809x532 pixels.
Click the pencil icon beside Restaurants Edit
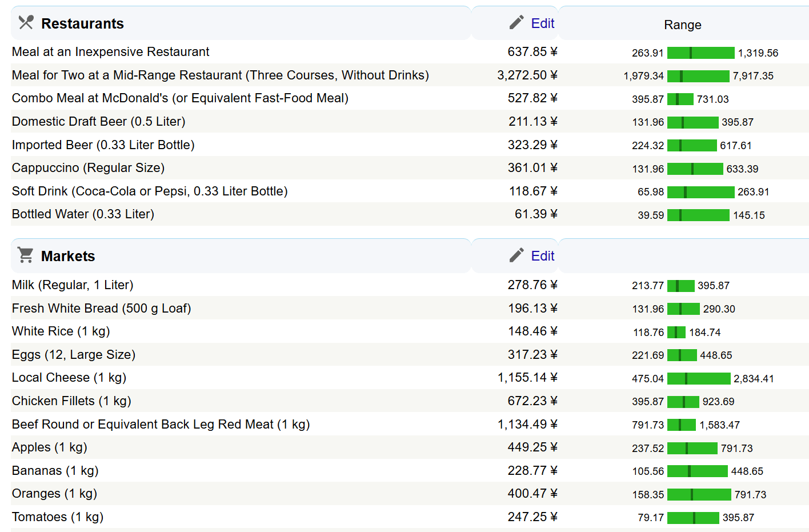516,23
